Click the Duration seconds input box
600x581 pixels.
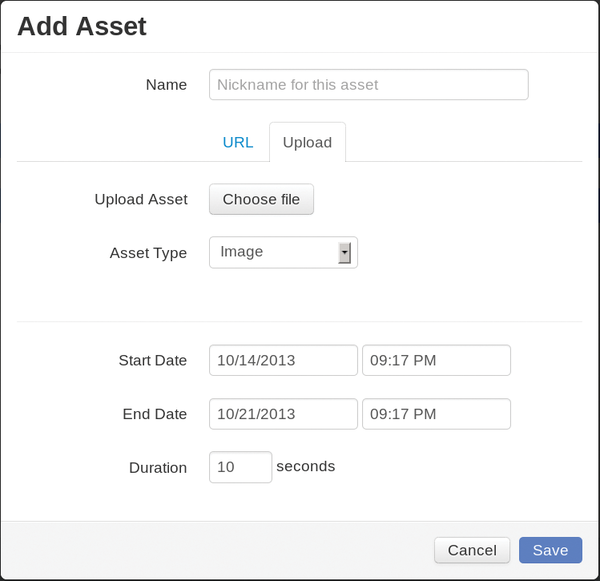tap(240, 467)
